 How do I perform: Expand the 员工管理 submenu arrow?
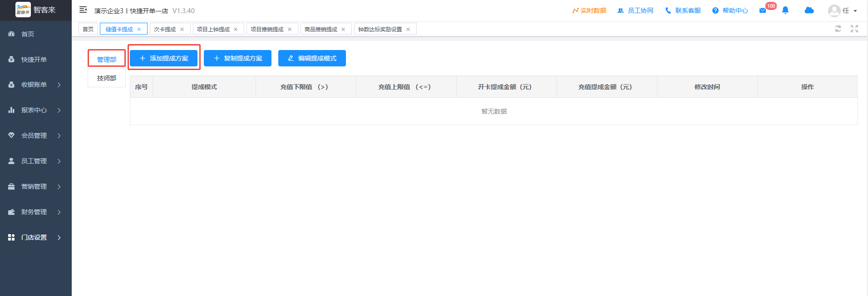(59, 161)
